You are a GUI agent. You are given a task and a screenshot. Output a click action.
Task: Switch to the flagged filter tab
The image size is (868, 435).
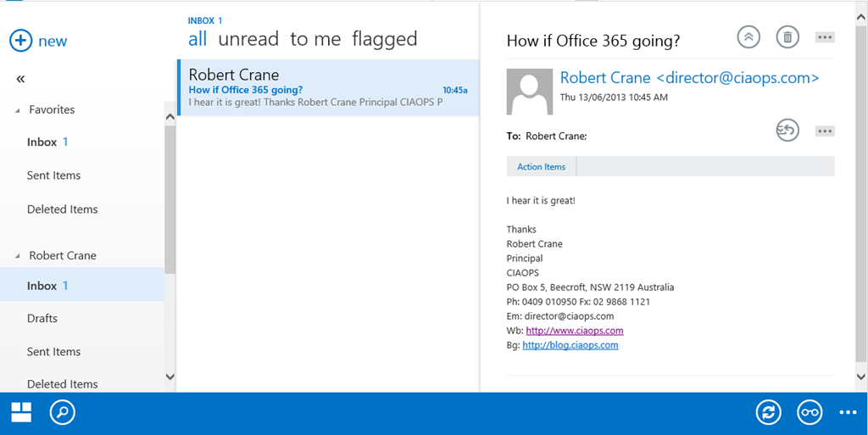[x=385, y=39]
